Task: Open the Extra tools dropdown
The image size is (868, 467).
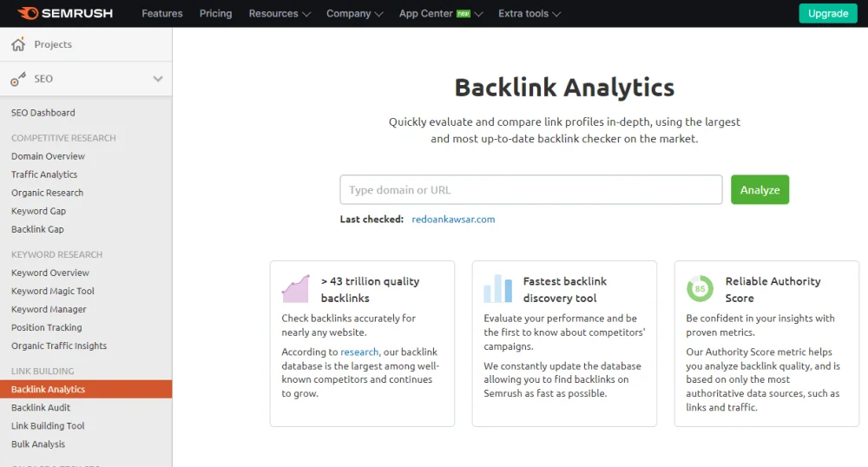Action: tap(529, 13)
